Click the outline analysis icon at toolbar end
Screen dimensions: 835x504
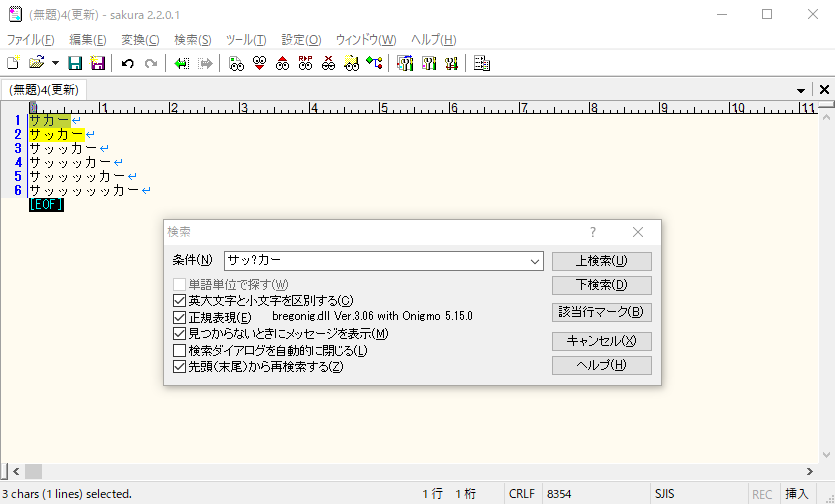(482, 63)
